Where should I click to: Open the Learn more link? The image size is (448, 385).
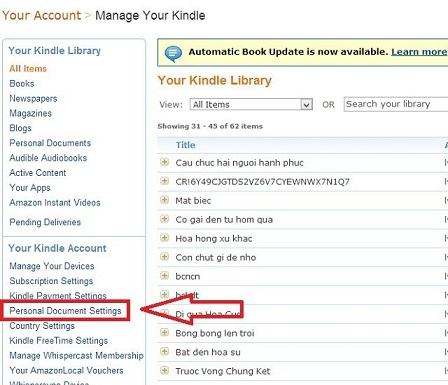(x=419, y=52)
